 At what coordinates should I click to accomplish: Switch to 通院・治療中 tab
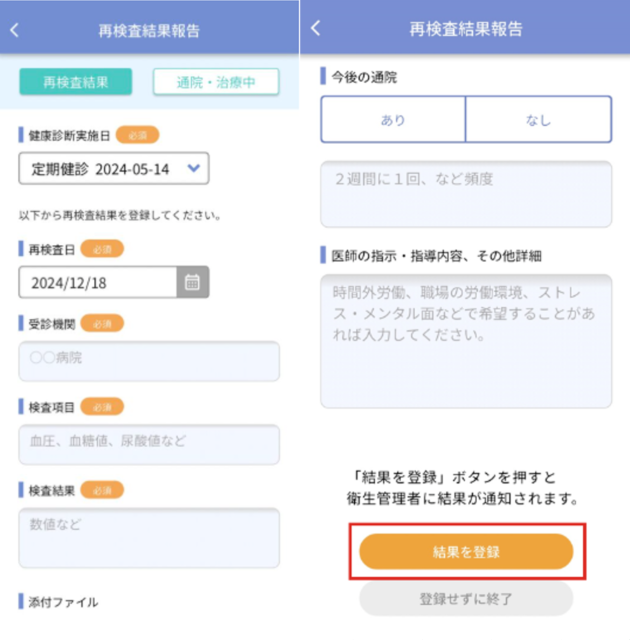tap(216, 82)
